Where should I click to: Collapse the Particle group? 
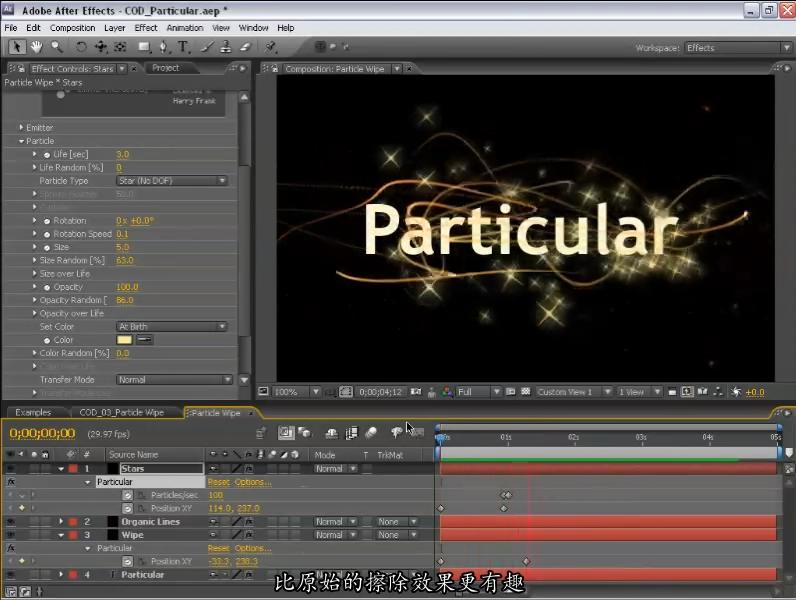click(21, 141)
